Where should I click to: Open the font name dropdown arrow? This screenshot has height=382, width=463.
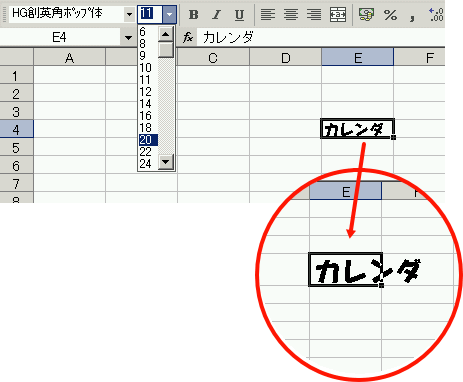pos(129,14)
